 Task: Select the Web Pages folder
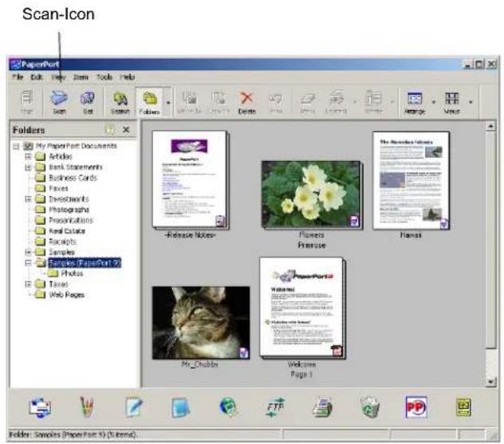(66, 295)
